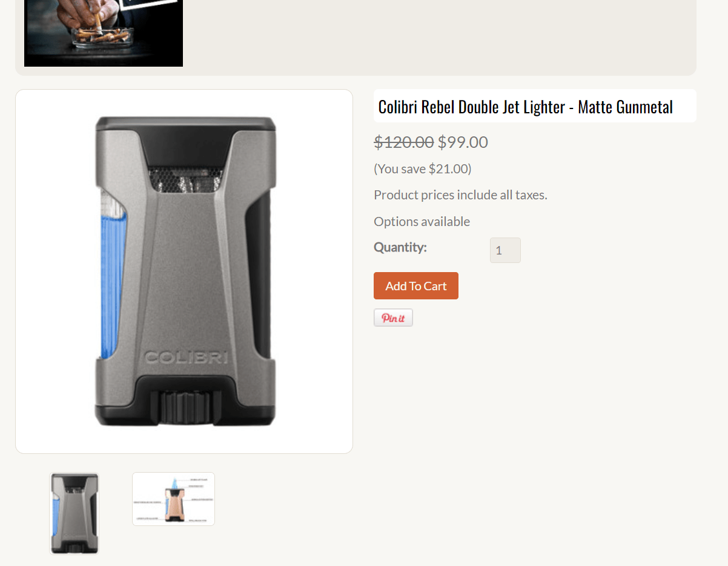Click Product prices include all taxes text
Viewport: 728px width, 566px height.
click(460, 195)
